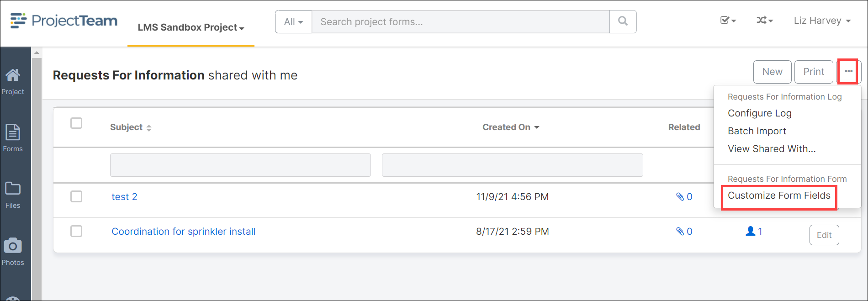Click the Search project forms input field
The image size is (868, 301).
tap(460, 21)
